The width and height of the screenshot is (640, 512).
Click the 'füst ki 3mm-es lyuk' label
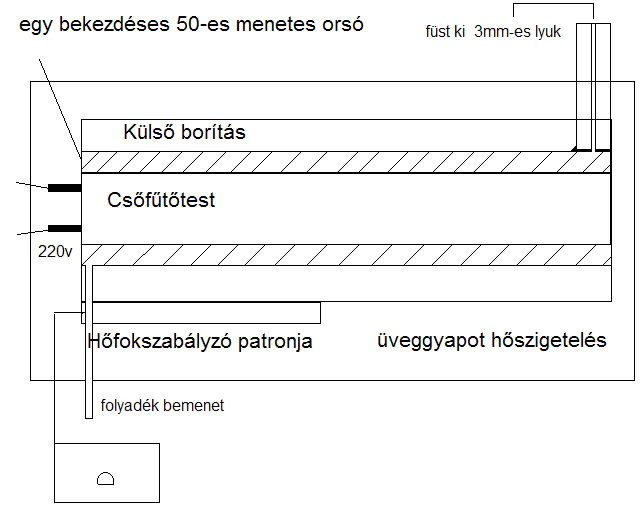(x=493, y=33)
